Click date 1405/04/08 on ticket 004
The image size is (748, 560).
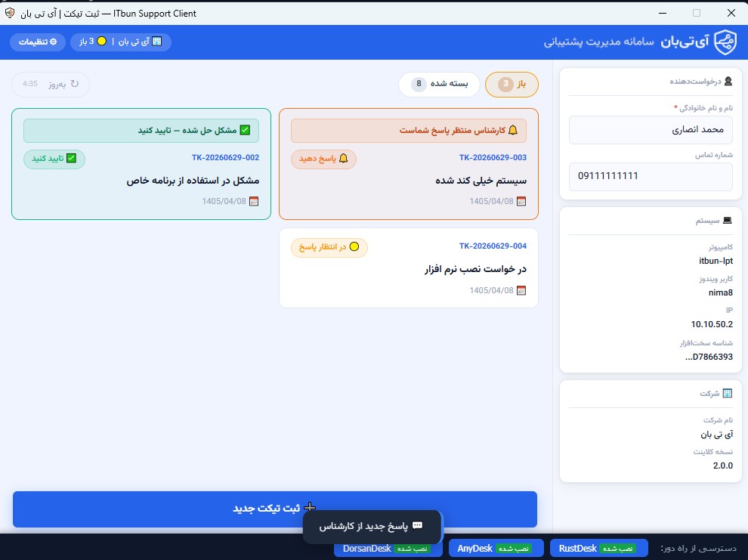[491, 290]
